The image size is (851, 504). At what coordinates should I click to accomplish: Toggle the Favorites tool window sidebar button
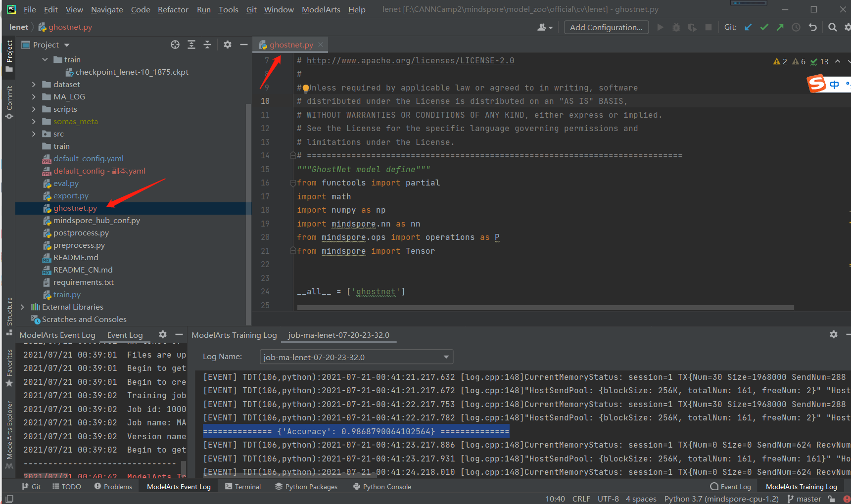coord(9,368)
